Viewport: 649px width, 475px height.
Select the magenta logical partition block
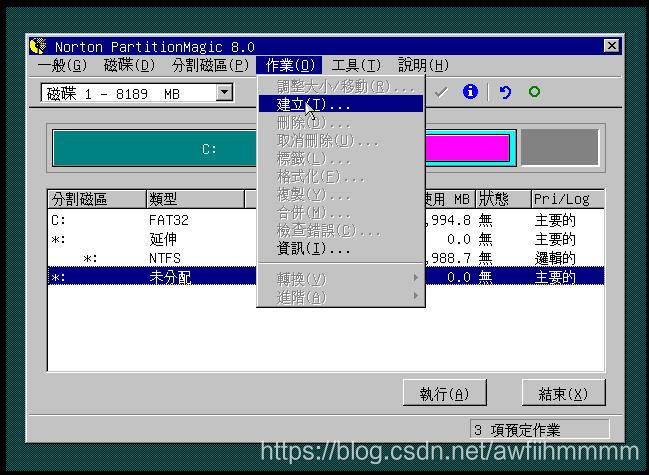coord(467,148)
